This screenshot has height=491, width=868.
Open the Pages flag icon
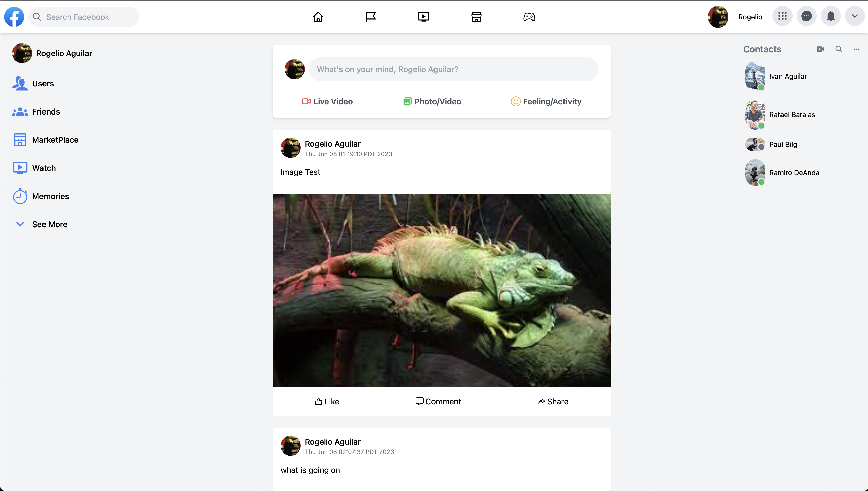click(x=370, y=17)
